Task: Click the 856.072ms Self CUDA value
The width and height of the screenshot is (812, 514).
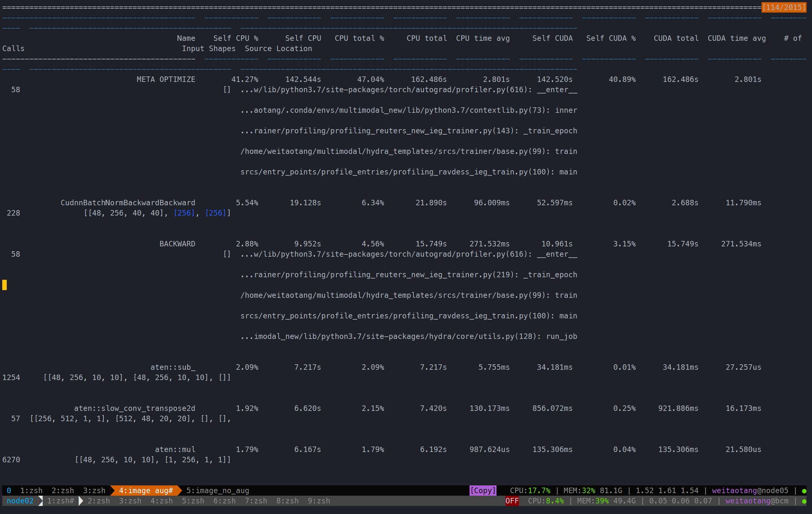Action: pyautogui.click(x=552, y=408)
